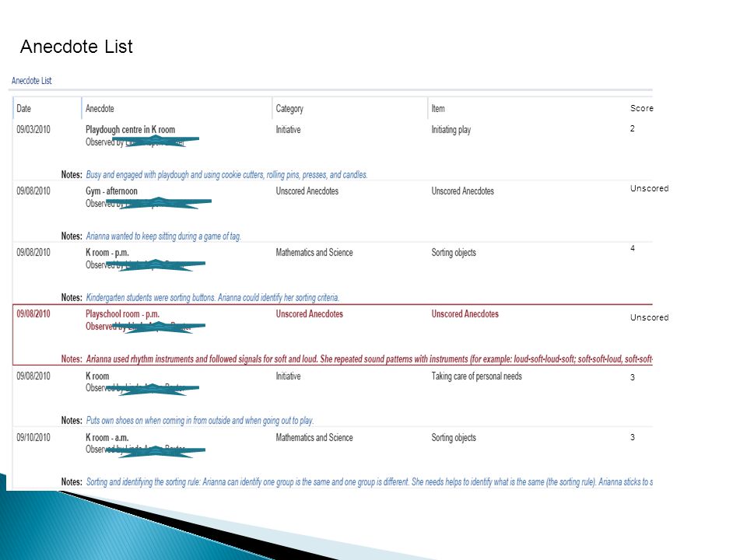Screen dimensions: 747x560
Task: Open the playdough cookie cutters note
Action: [226, 175]
